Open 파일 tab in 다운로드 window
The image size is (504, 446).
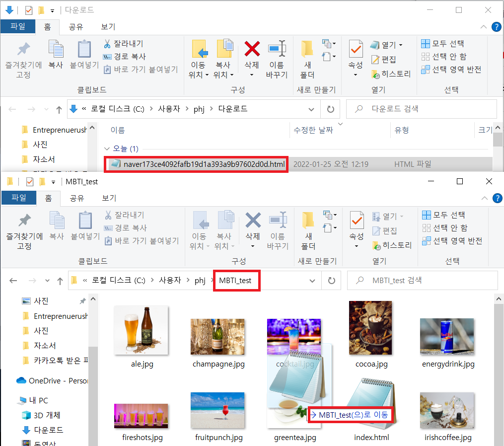(x=18, y=26)
